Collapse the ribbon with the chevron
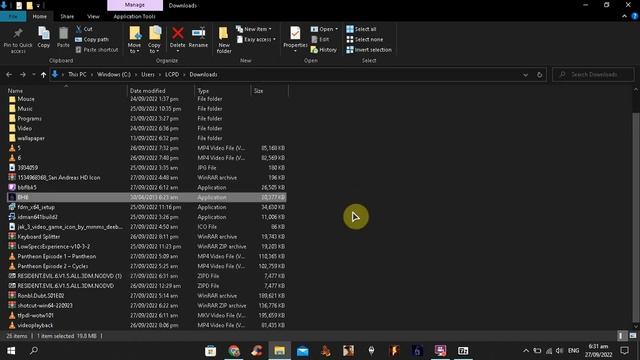This screenshot has height=360, width=640. click(x=624, y=16)
